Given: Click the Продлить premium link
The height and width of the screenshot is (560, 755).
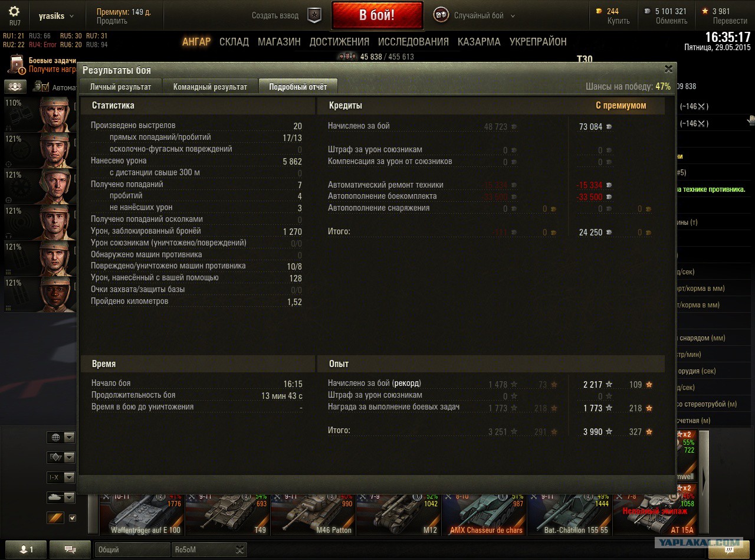Looking at the screenshot, I should coord(112,21).
